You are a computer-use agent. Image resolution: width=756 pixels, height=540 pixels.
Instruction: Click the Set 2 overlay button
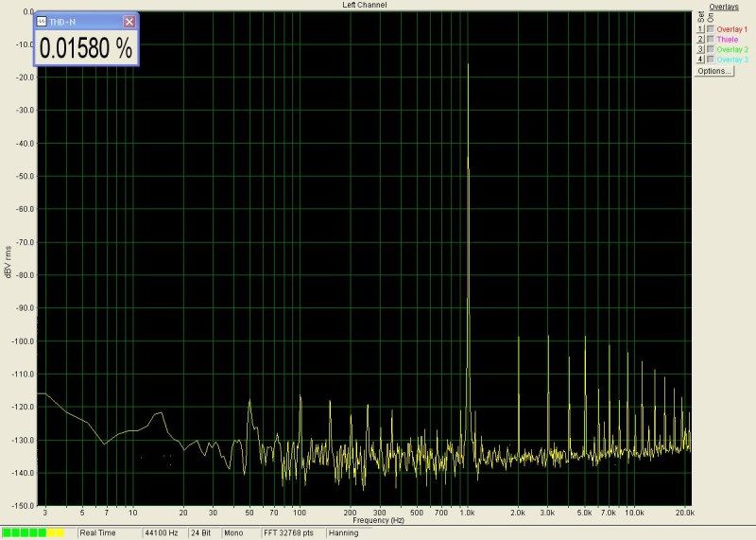700,40
